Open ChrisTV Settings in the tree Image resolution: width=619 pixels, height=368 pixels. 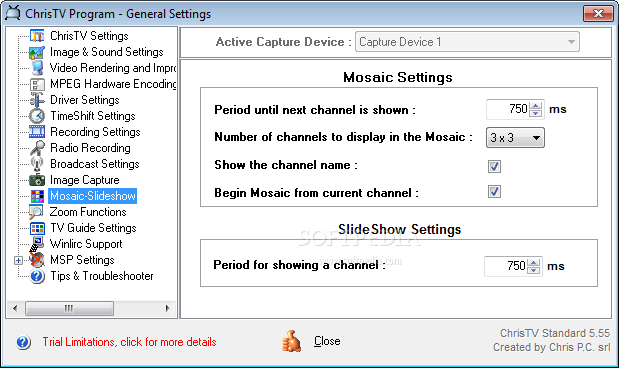click(x=89, y=36)
